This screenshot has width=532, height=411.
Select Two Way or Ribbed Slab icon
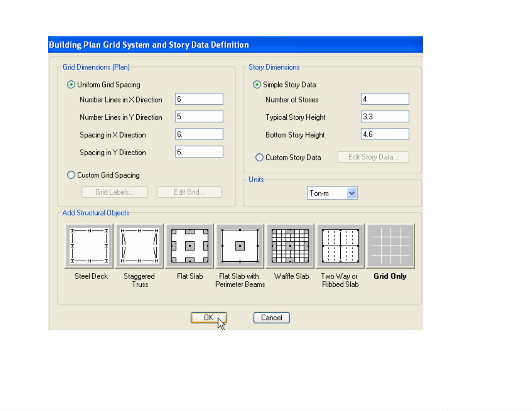tap(340, 246)
